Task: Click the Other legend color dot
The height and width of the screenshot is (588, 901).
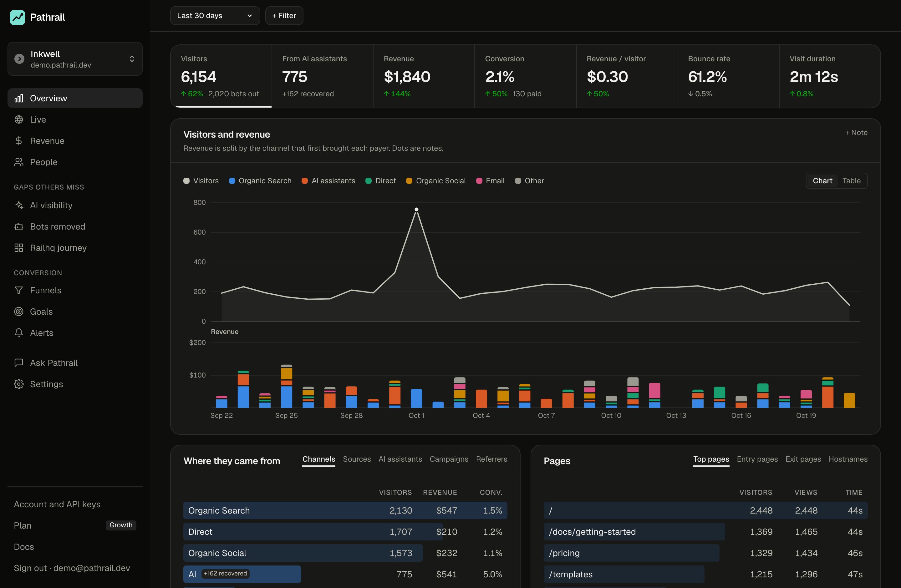Action: 518,181
